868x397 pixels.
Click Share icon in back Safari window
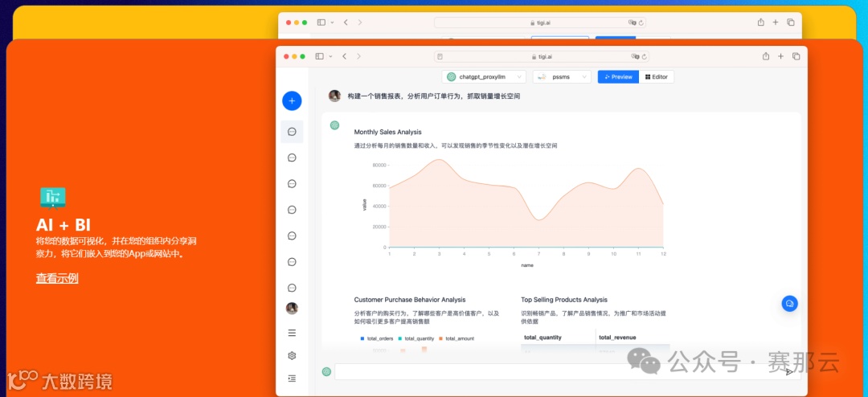(x=760, y=23)
